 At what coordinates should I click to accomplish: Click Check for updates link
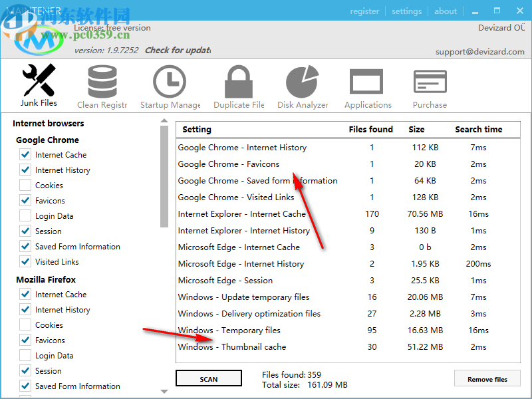178,51
